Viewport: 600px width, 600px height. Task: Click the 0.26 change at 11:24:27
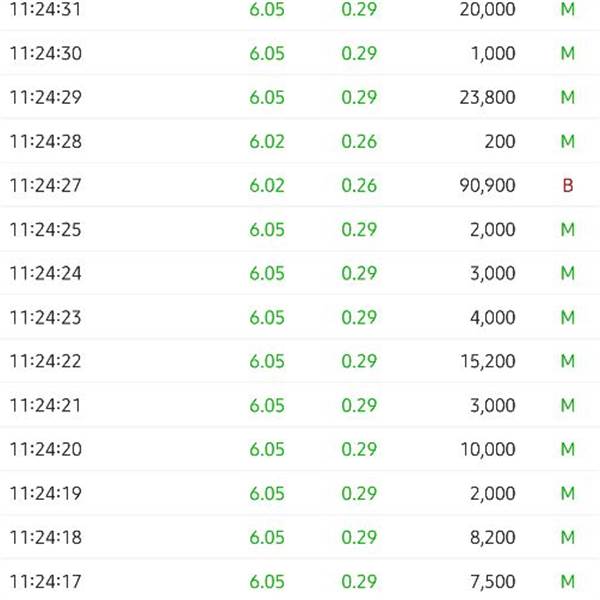[359, 185]
